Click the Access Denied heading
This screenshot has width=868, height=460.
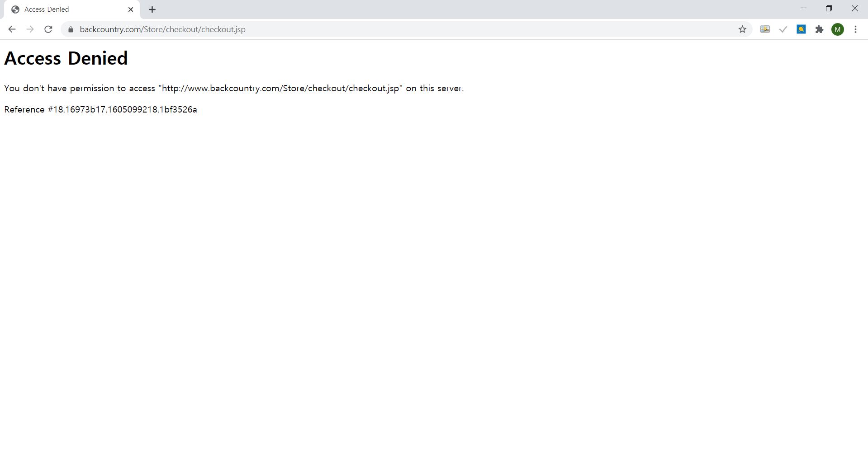click(x=66, y=58)
